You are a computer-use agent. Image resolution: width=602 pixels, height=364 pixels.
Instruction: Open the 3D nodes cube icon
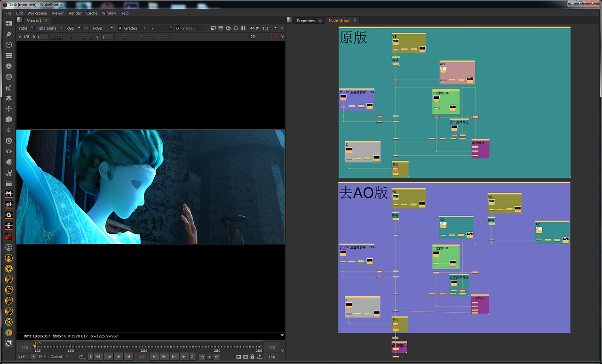point(8,119)
